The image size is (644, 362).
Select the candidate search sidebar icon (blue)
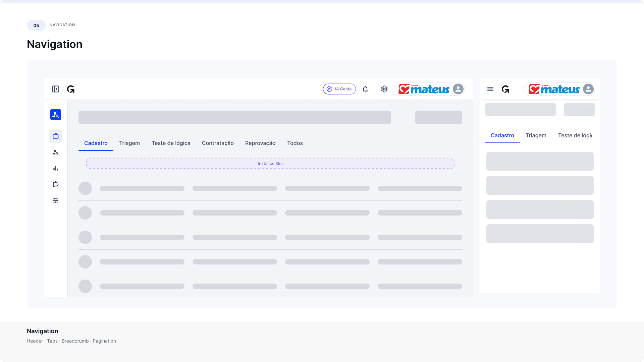(x=56, y=115)
